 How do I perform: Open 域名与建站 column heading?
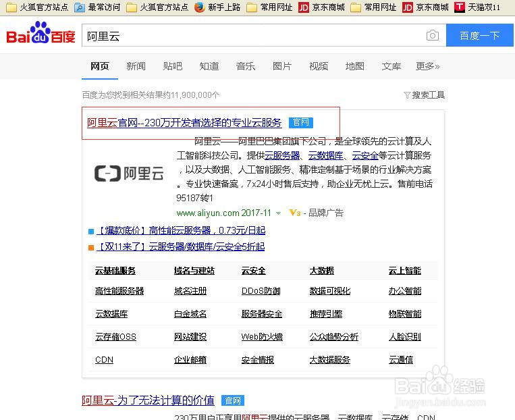coord(194,271)
